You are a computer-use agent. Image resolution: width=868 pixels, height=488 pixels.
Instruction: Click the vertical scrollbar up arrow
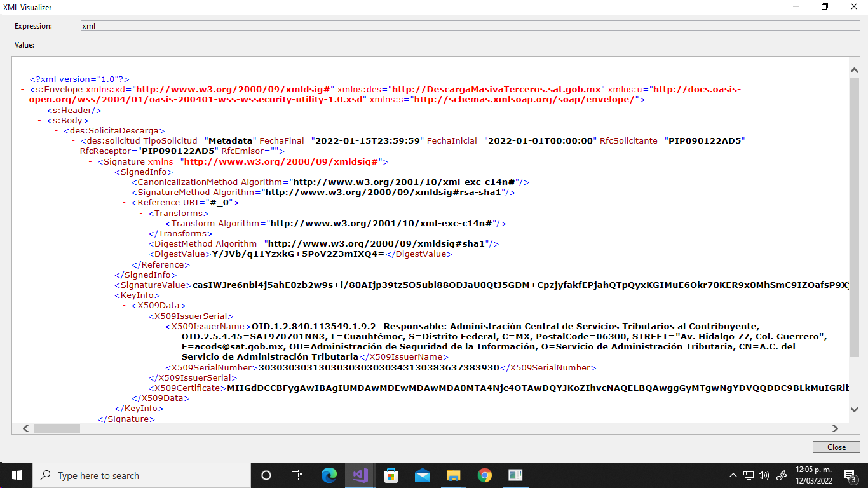click(x=854, y=70)
